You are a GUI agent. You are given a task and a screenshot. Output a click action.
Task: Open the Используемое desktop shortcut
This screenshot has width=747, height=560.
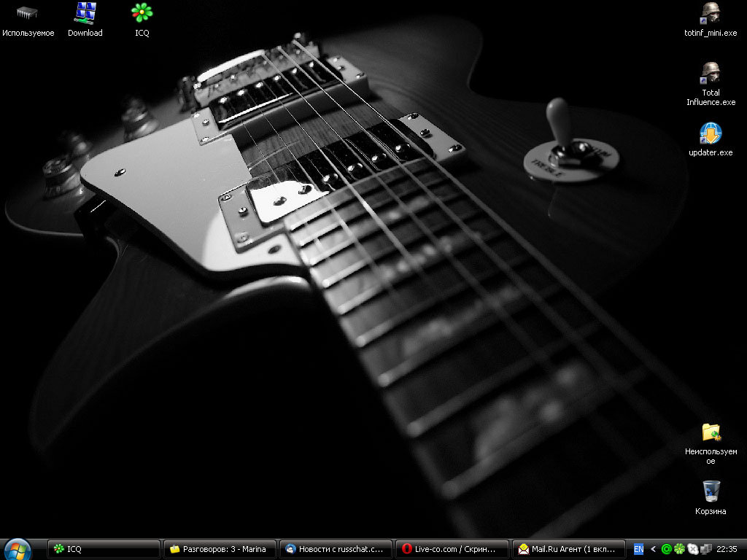[x=28, y=13]
